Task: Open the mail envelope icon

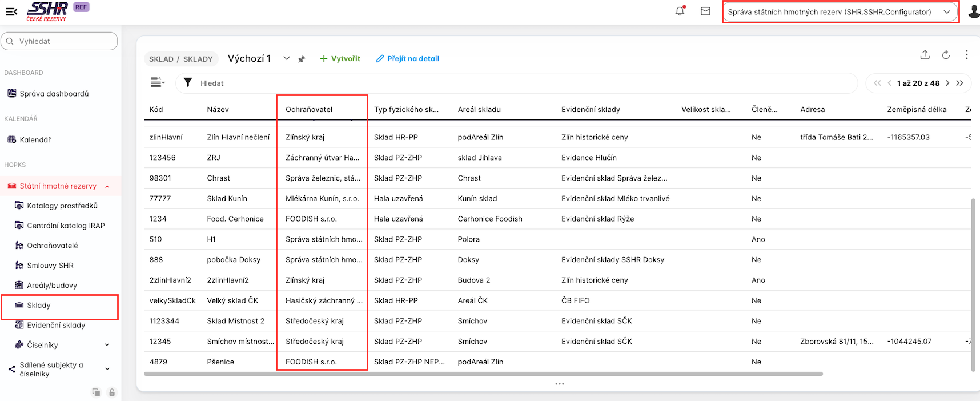Action: (x=705, y=11)
